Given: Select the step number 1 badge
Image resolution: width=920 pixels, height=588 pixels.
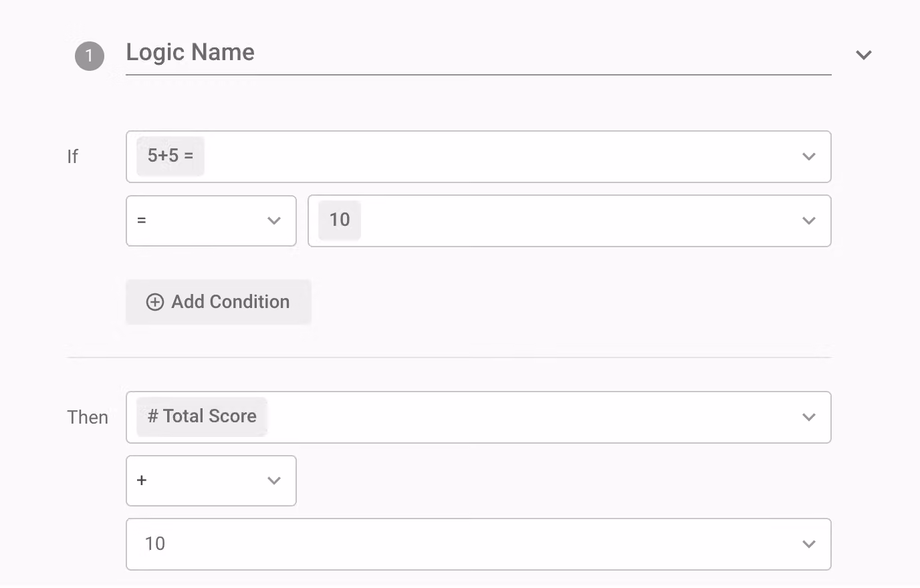Looking at the screenshot, I should (x=90, y=56).
